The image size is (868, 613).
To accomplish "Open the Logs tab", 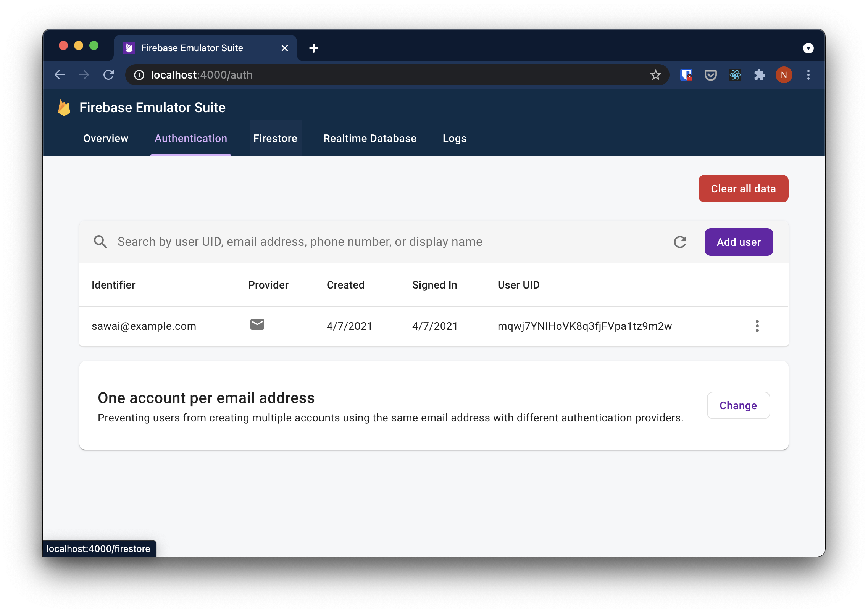I will click(x=454, y=138).
